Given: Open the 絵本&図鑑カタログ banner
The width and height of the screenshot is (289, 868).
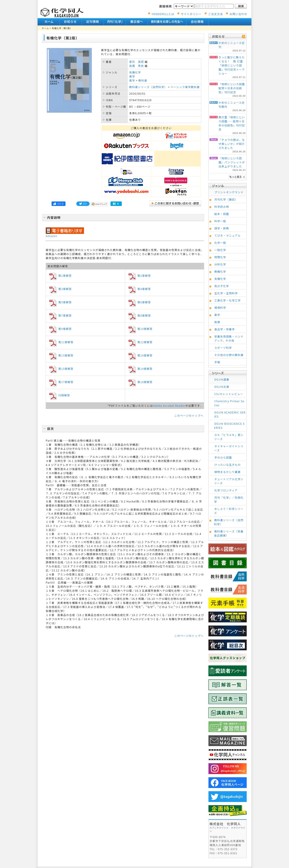Looking at the screenshot, I should 227,549.
